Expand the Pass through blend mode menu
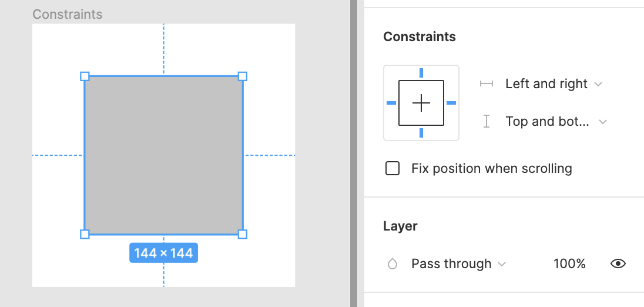 coord(458,263)
